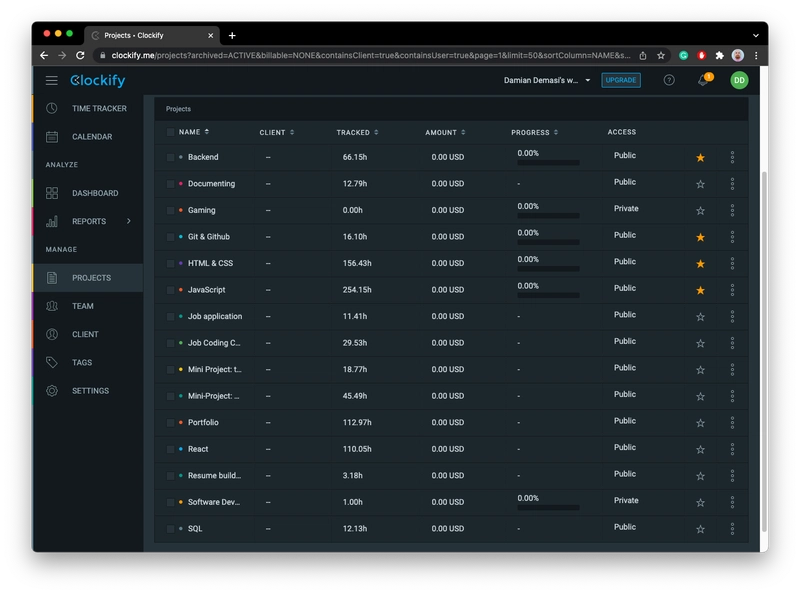Favorite the Portfolio project star
This screenshot has width=800, height=594.
point(701,423)
